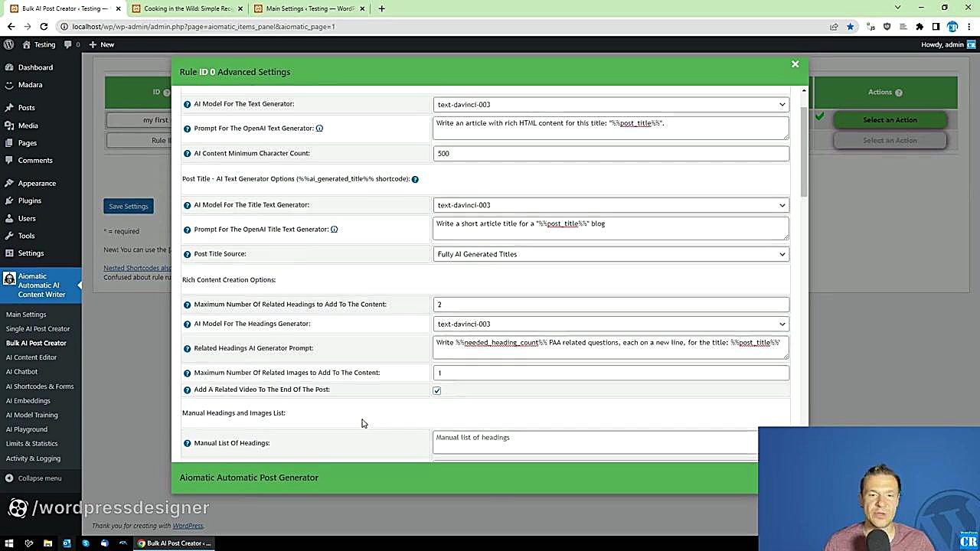Open the WordPress link in footer
Screen dimensions: 980x551
click(x=188, y=526)
